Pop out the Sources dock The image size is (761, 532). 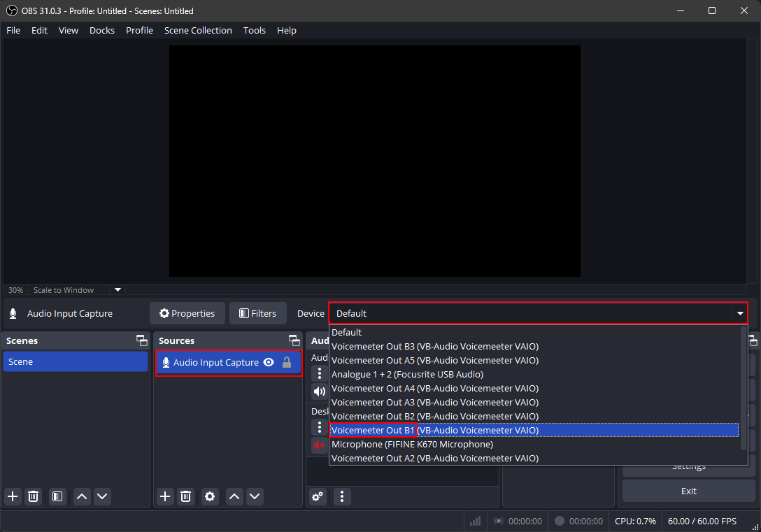[x=294, y=340]
